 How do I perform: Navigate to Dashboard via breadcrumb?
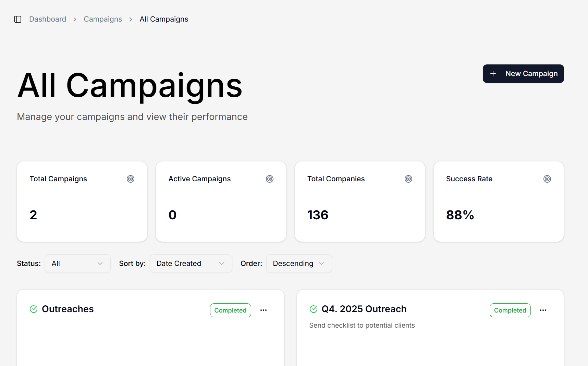48,19
